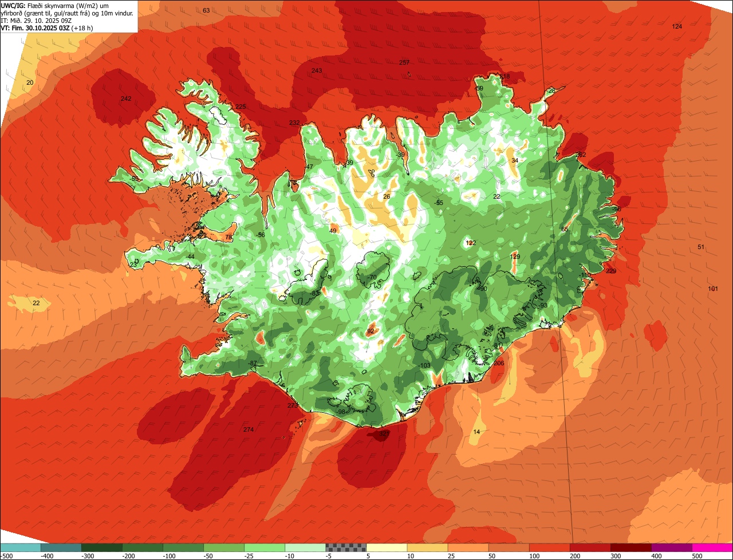Click the checkered legend swatch between -5 and 5

point(346,547)
